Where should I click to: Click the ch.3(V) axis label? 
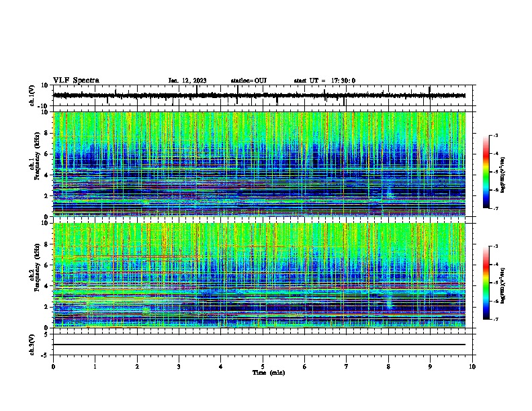coord(32,345)
